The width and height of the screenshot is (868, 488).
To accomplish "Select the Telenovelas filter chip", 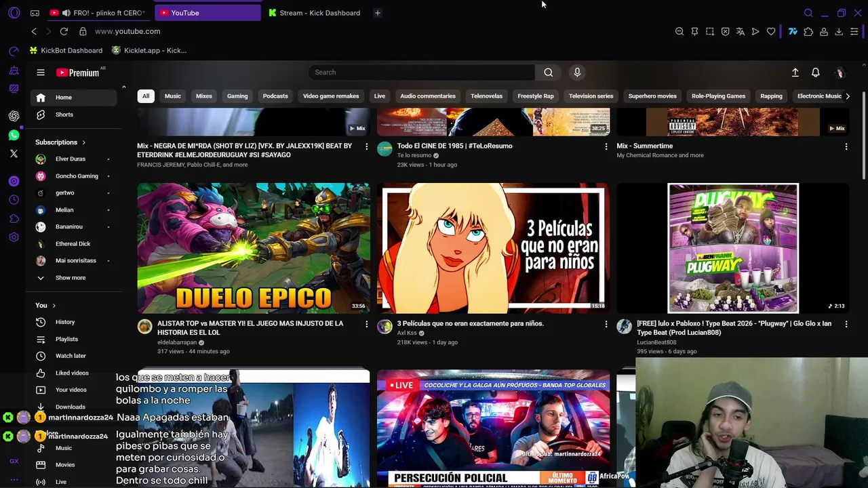I will pyautogui.click(x=487, y=96).
